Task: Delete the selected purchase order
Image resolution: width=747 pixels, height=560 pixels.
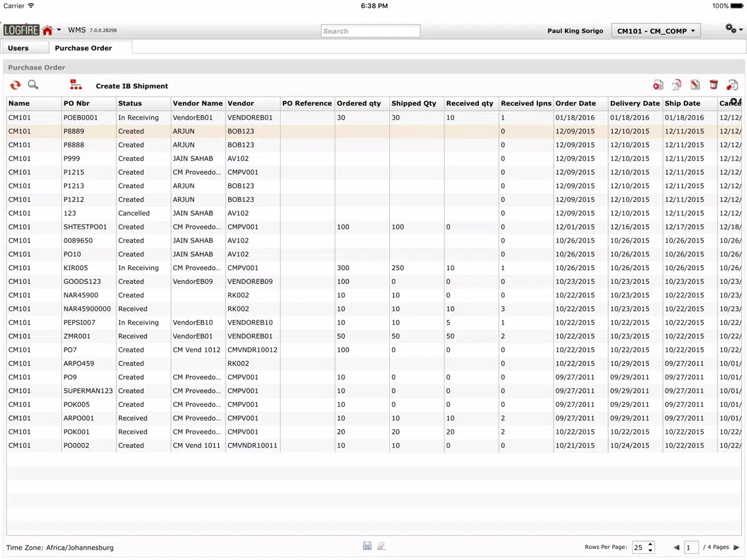Action: coord(713,85)
